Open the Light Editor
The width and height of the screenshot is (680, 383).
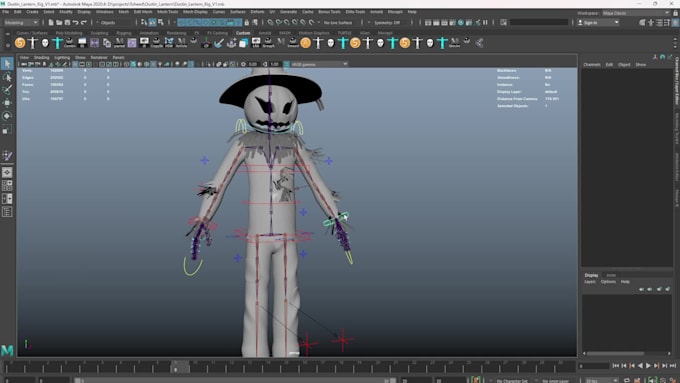[x=477, y=22]
